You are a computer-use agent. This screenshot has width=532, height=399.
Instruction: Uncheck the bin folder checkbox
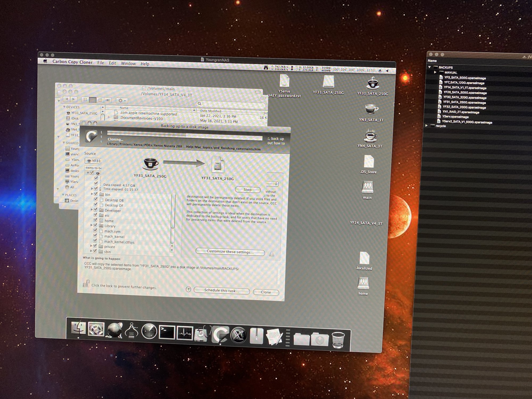click(x=96, y=194)
